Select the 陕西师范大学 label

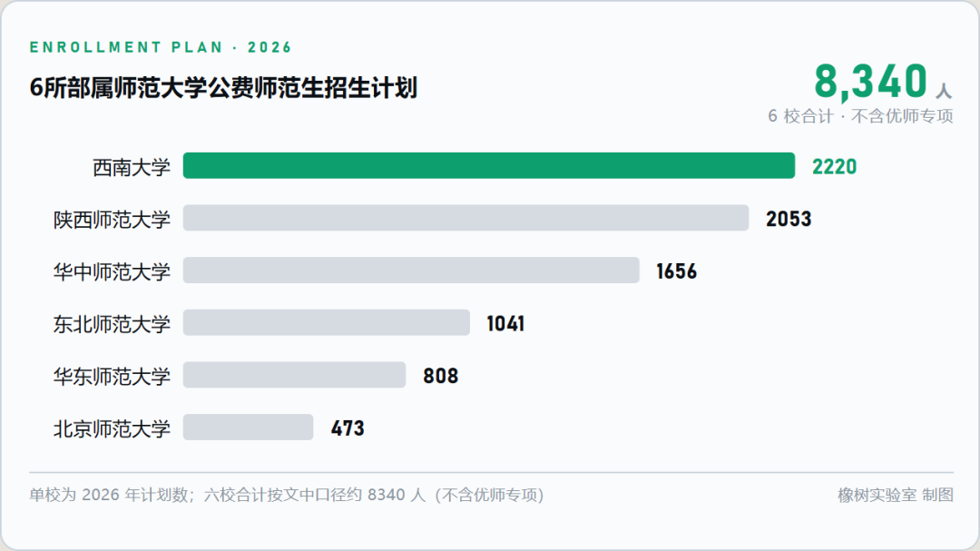[112, 220]
